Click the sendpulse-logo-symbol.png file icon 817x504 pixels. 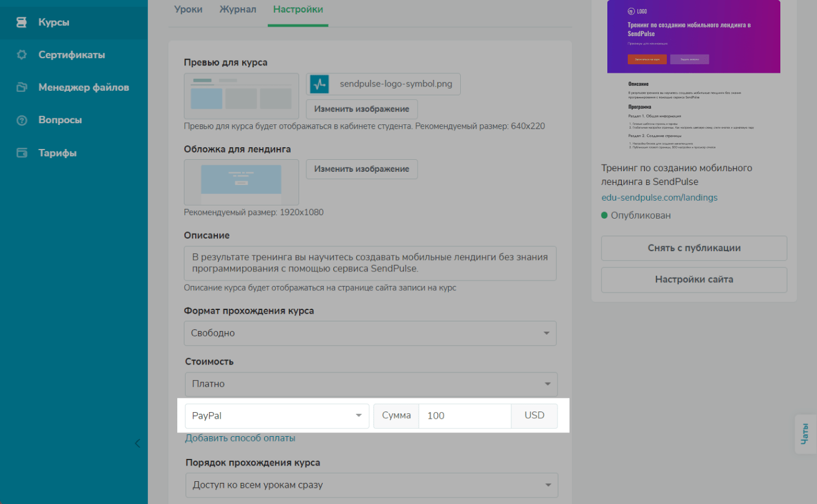click(x=320, y=84)
